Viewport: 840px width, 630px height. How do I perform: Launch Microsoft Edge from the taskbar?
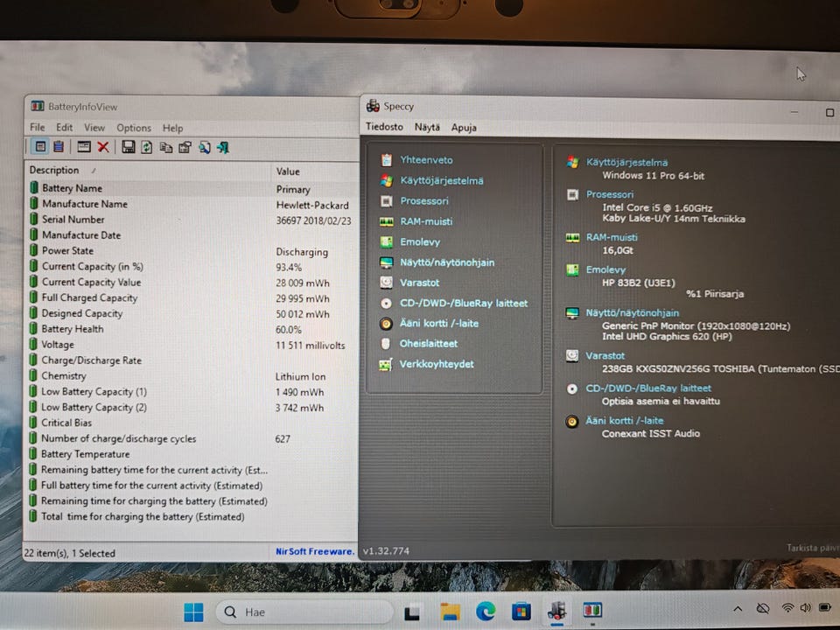486,611
